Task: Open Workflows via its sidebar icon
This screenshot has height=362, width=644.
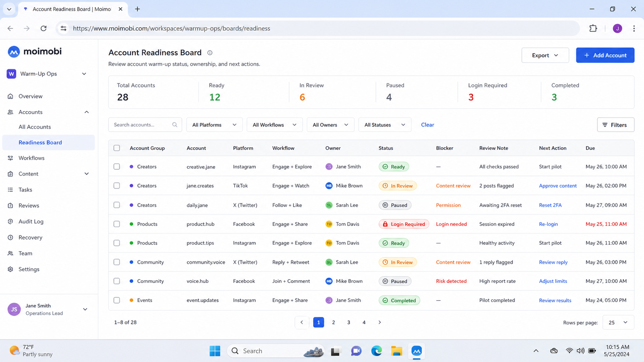Action: (10, 158)
